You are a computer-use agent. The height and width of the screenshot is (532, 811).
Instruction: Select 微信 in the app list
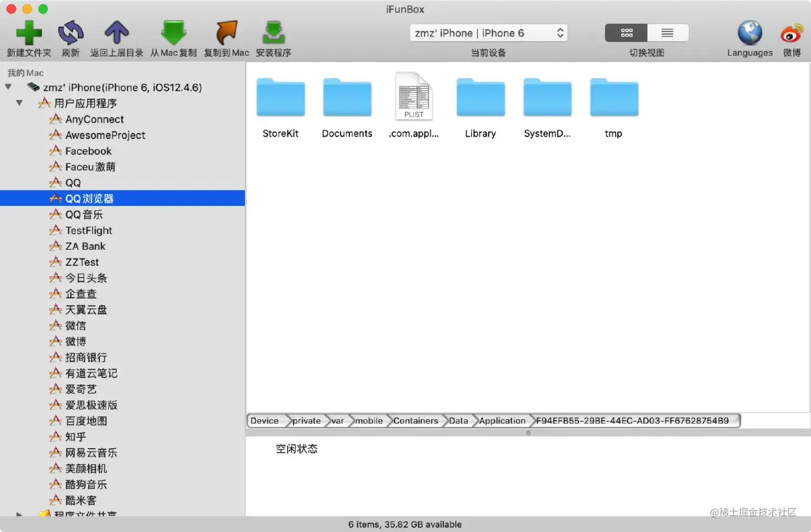coord(76,325)
